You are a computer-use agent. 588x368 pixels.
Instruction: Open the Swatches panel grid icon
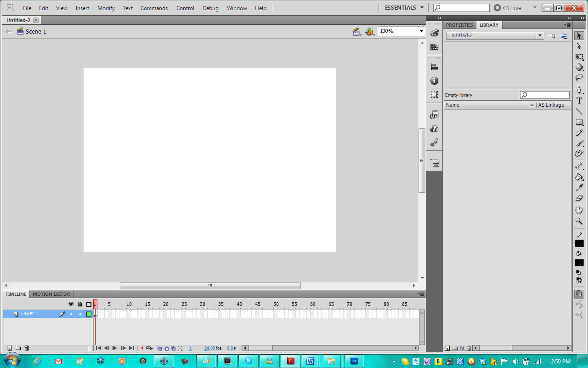434,47
